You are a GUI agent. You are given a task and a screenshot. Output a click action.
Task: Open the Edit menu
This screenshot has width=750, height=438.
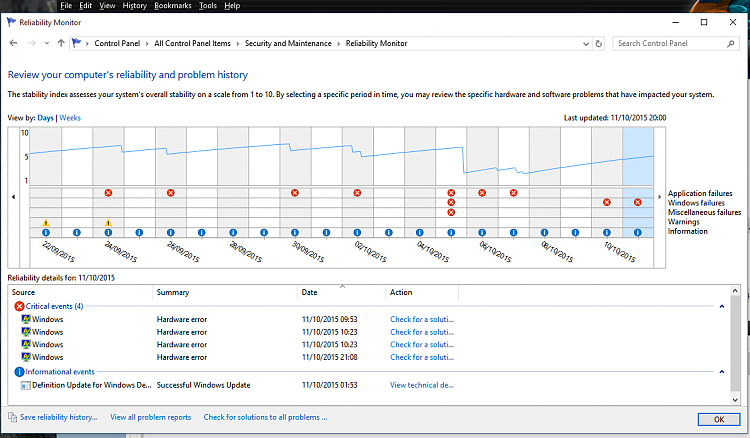pos(86,5)
